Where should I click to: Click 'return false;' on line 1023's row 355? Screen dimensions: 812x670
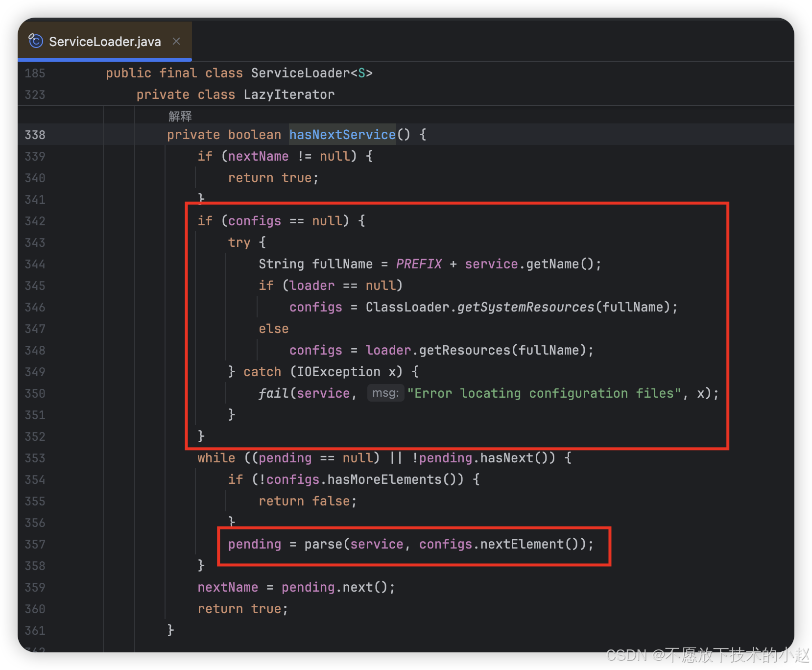tap(308, 501)
